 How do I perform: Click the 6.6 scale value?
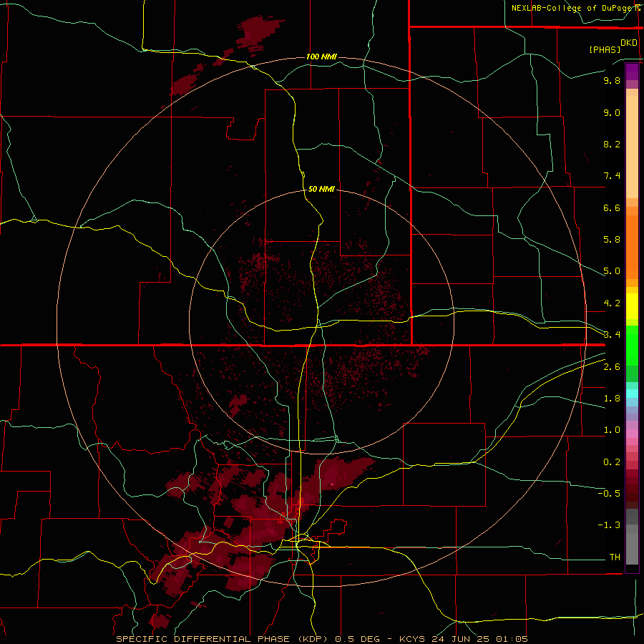coord(612,208)
